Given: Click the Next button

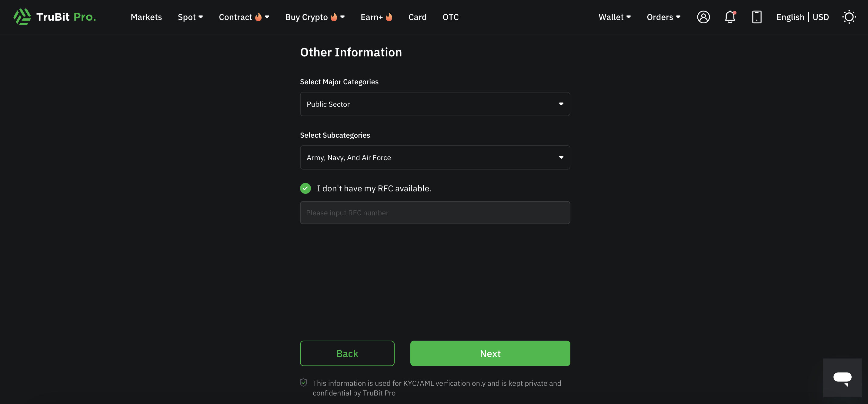Looking at the screenshot, I should (x=490, y=353).
